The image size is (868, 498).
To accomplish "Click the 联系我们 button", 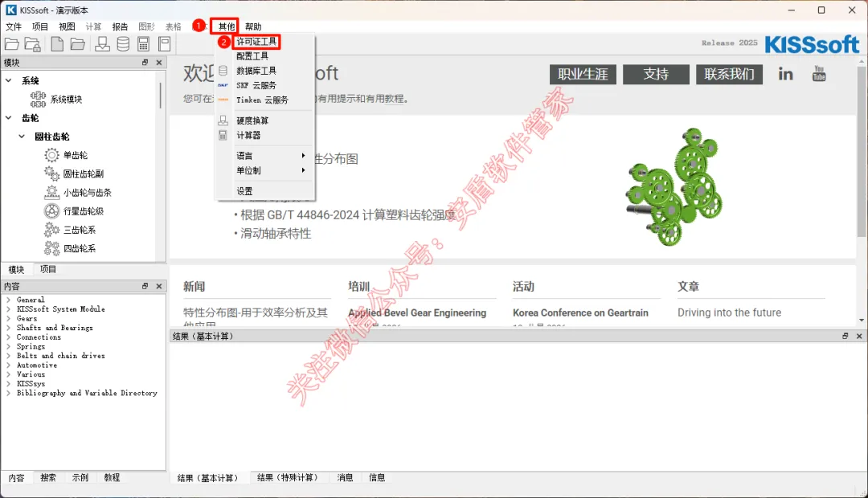I will pos(729,74).
